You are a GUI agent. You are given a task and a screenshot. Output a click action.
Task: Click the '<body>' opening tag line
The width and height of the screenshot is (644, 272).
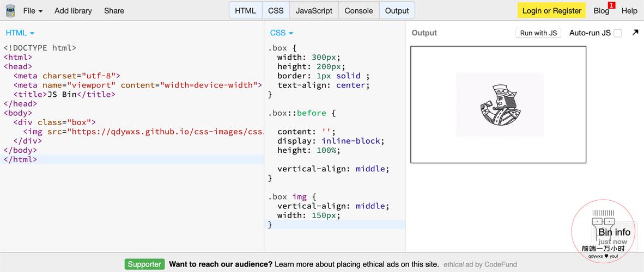point(18,113)
